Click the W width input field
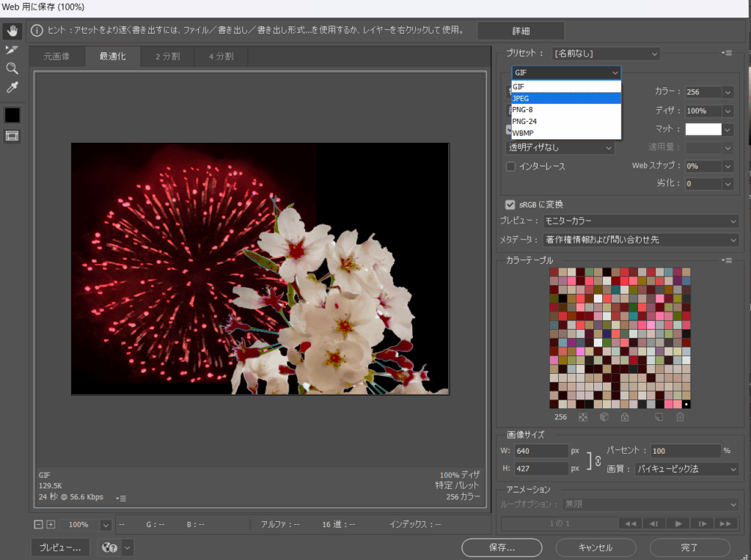This screenshot has width=751, height=560. click(541, 451)
